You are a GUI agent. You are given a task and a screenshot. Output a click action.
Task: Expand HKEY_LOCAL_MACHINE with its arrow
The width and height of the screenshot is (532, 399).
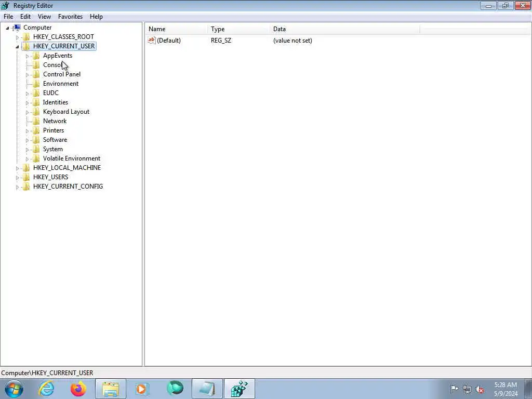coord(17,168)
